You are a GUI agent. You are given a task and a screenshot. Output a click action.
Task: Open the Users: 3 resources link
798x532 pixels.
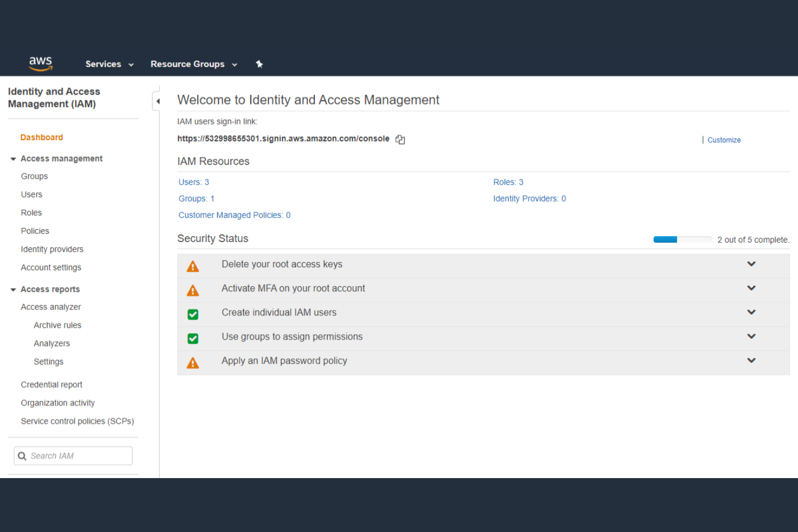193,182
